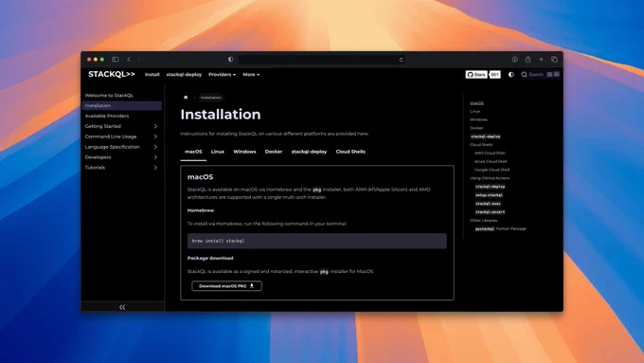Toggle dark and light mode icon
Image resolution: width=644 pixels, height=363 pixels.
click(x=510, y=75)
